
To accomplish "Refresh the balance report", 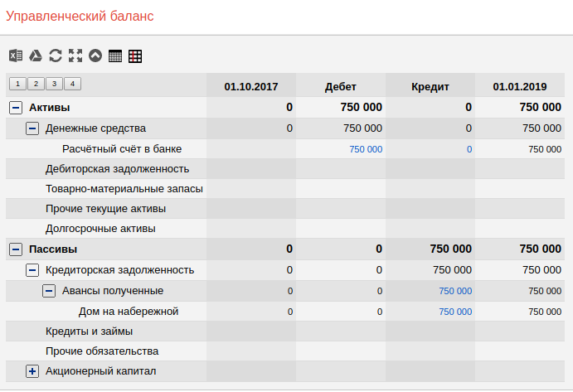I will tap(56, 56).
